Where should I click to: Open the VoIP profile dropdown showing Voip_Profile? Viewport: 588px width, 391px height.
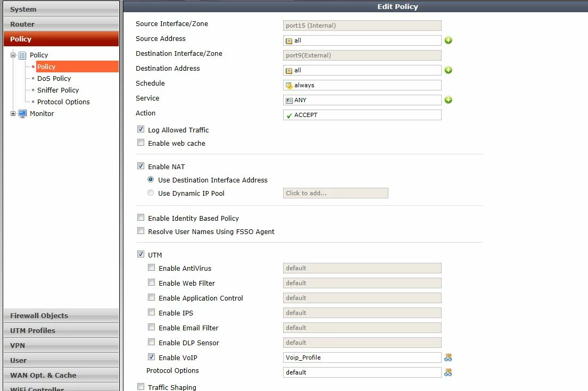362,357
